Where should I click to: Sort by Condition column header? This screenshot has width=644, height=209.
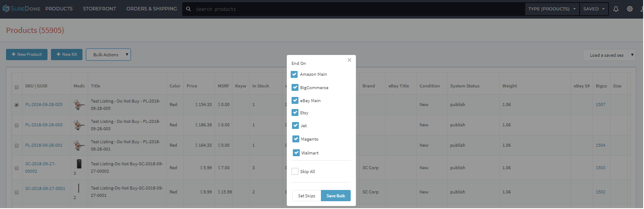(x=429, y=86)
